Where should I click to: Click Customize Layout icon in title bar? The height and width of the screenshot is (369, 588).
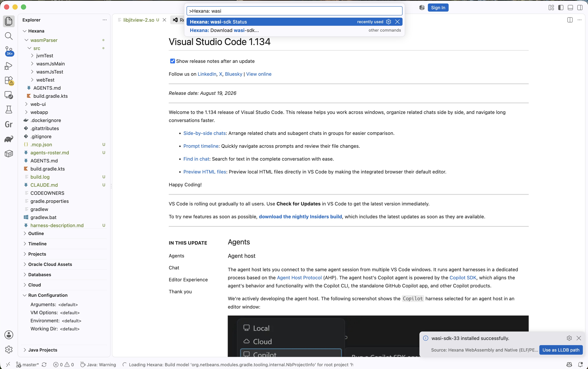551,8
